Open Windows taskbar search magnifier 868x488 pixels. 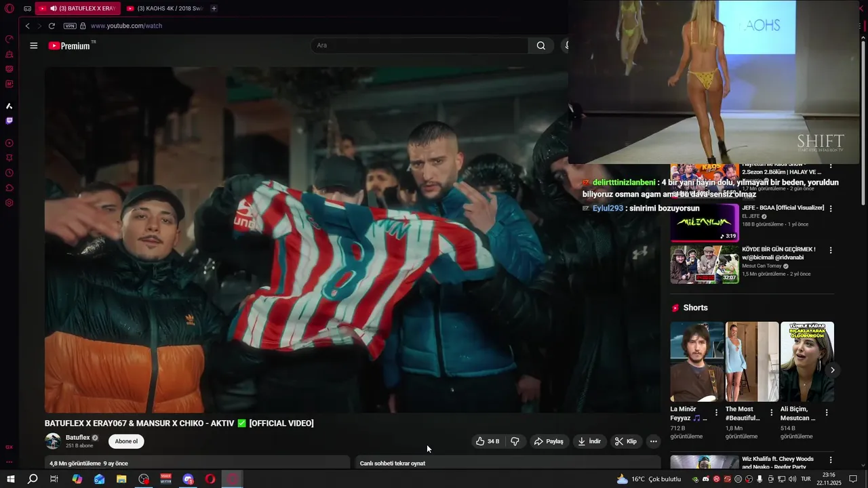tap(33, 479)
